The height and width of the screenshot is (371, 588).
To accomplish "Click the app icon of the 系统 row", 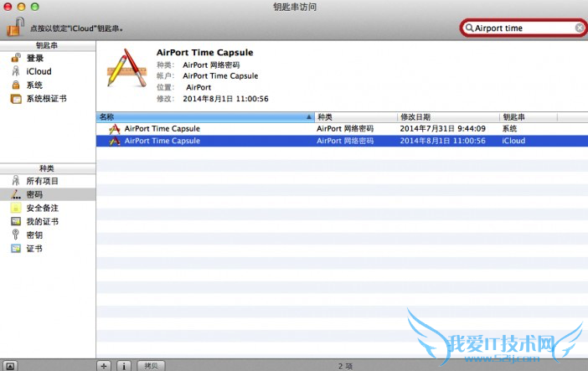I will pyautogui.click(x=115, y=129).
